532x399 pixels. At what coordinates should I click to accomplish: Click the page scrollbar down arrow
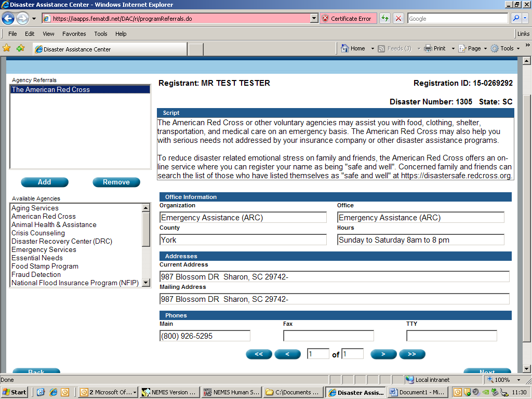[x=526, y=369]
